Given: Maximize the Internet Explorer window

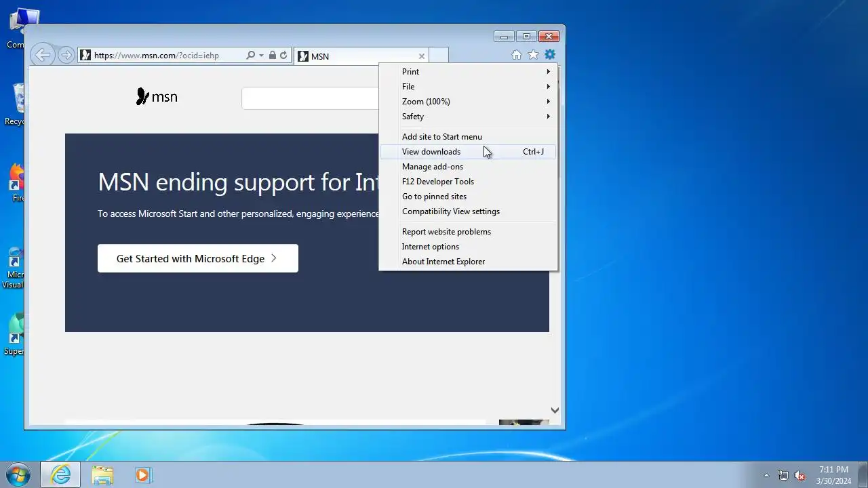Looking at the screenshot, I should (526, 37).
